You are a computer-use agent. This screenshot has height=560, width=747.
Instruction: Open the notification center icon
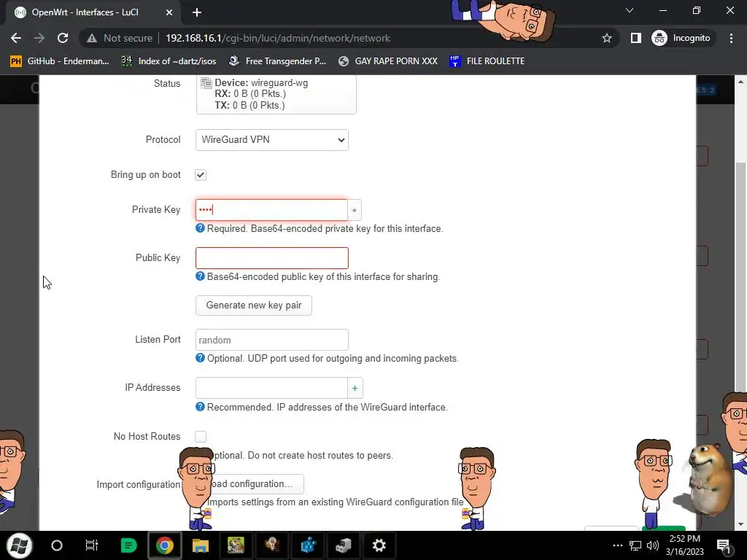tap(724, 545)
